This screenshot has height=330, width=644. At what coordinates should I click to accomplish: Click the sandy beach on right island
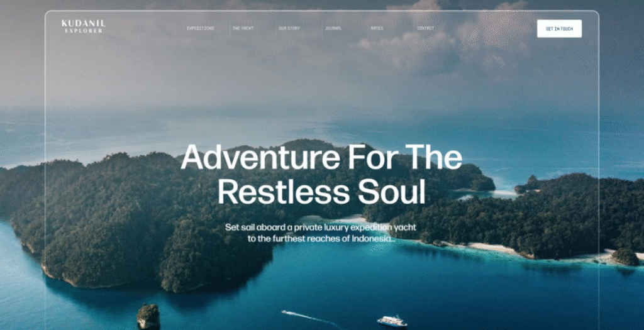point(493,248)
